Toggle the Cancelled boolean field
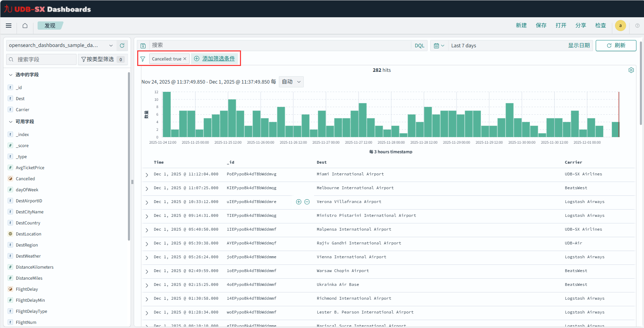 (x=25, y=179)
